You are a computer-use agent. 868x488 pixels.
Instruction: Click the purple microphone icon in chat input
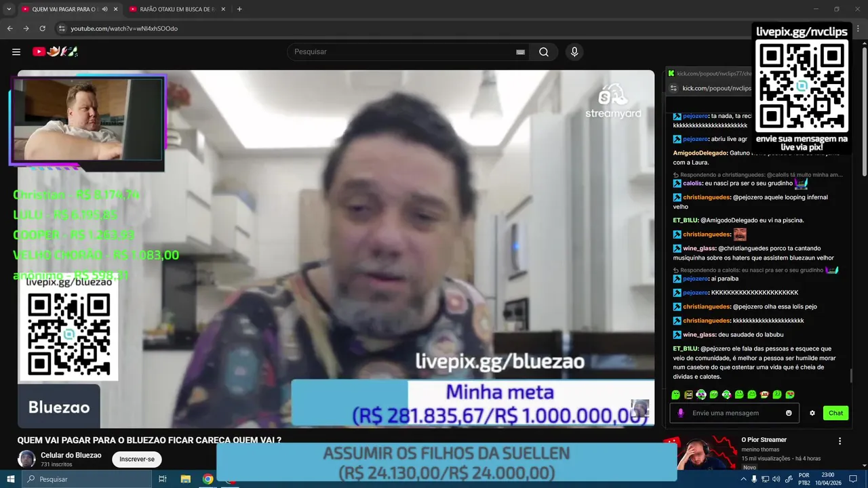(681, 413)
